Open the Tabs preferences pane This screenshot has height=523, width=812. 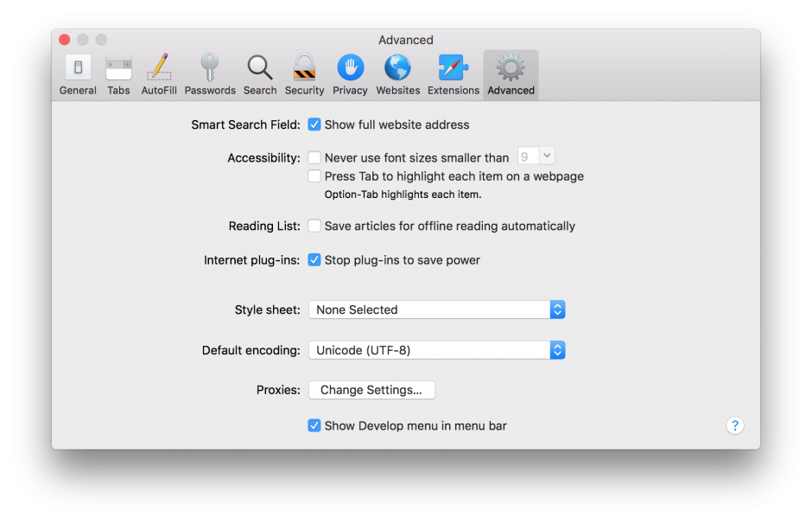point(118,74)
